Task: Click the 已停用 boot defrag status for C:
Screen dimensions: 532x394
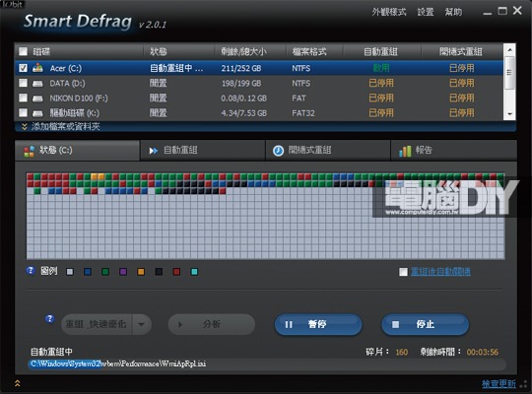Action: (x=462, y=68)
